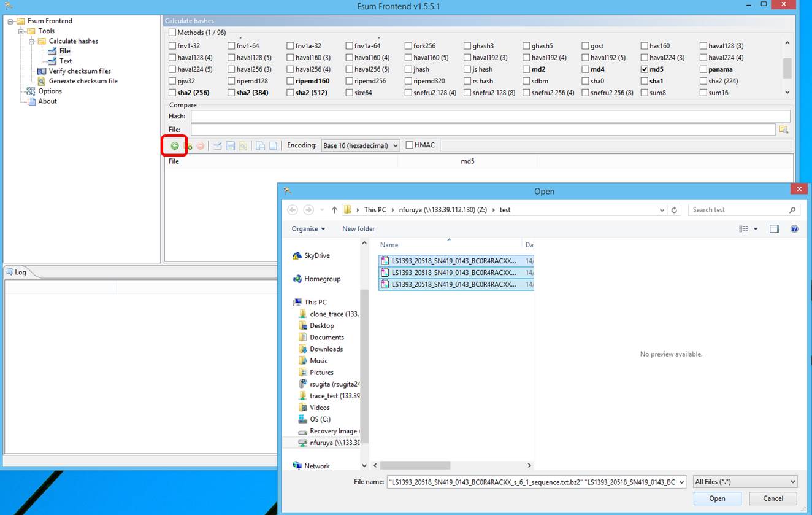This screenshot has height=515, width=812.
Task: Click the green Add files icon
Action: click(x=175, y=146)
